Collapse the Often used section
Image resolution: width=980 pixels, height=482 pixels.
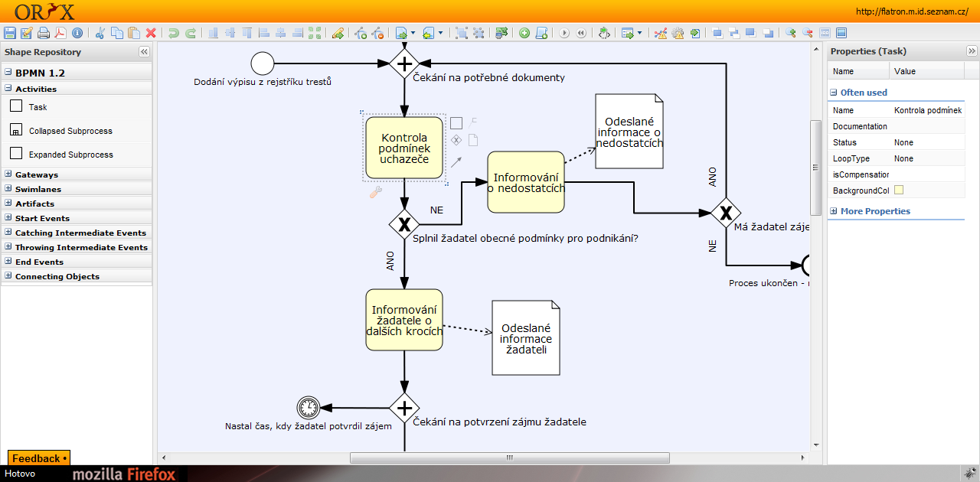(834, 93)
